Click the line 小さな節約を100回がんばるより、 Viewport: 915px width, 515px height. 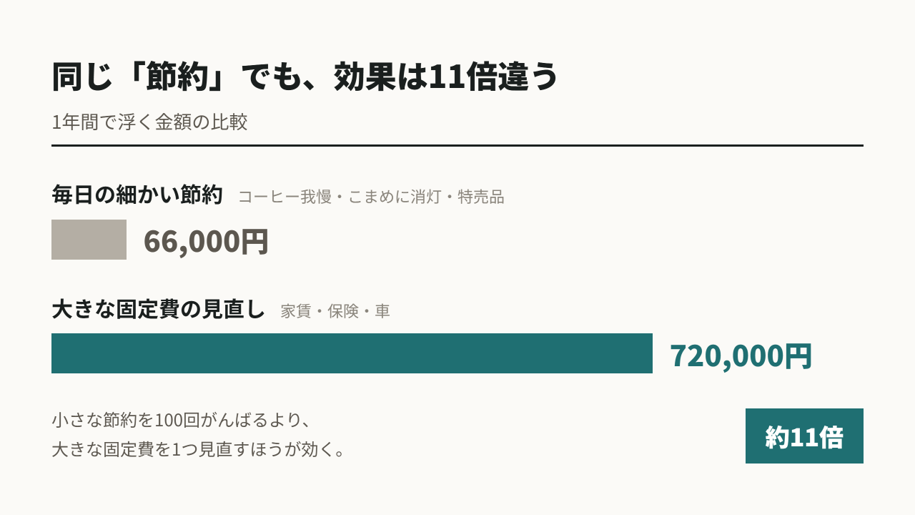click(181, 420)
